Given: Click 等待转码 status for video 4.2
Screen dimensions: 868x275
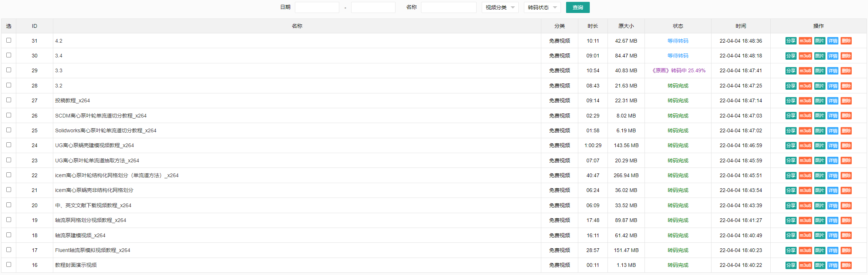Looking at the screenshot, I should pos(678,41).
